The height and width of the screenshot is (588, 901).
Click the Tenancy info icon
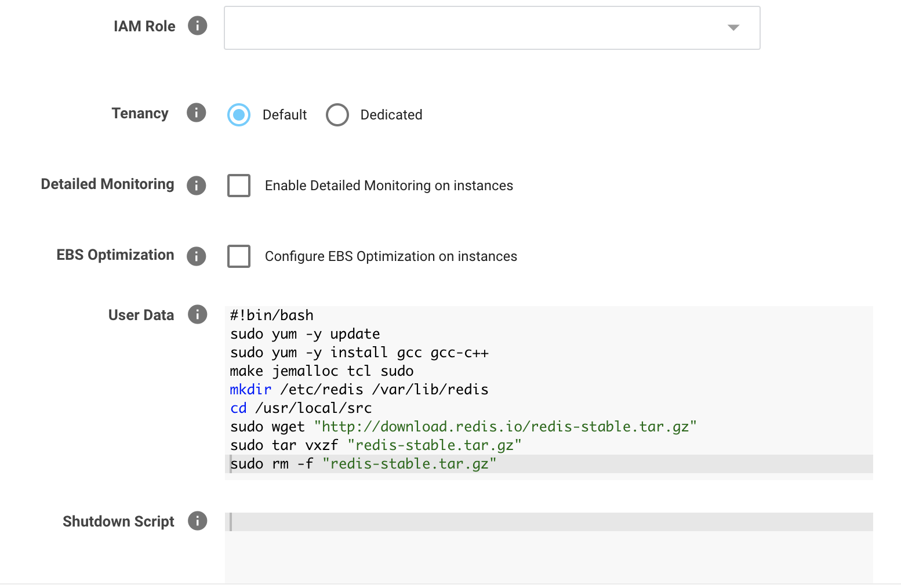click(x=196, y=113)
